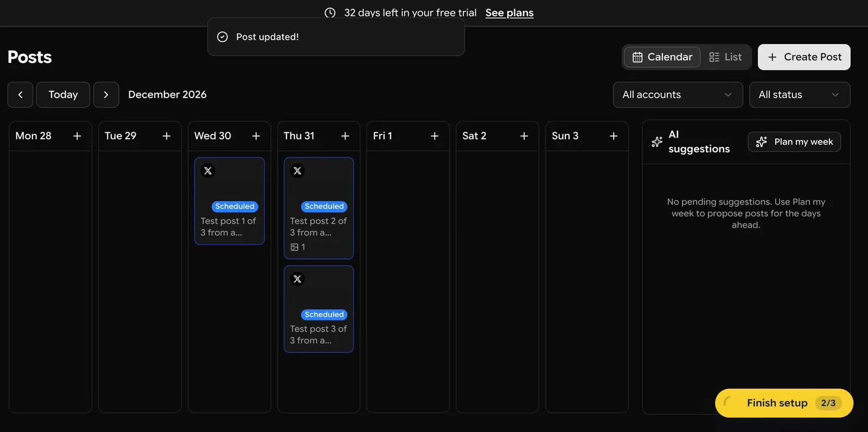Viewport: 868px width, 432px height.
Task: Open the Test post 3 of 3 card
Action: click(319, 309)
